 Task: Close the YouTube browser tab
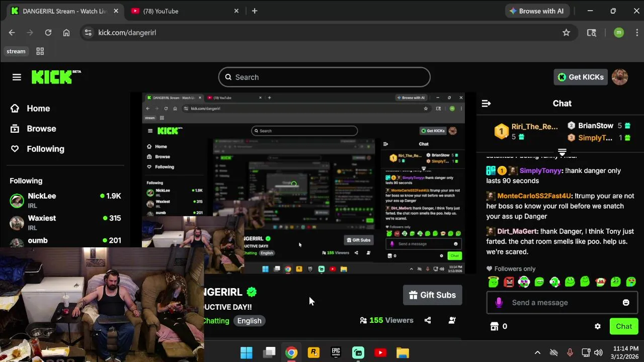pyautogui.click(x=236, y=11)
